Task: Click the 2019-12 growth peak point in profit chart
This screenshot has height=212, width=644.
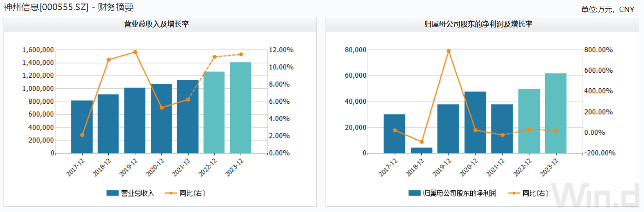Action: click(x=448, y=51)
